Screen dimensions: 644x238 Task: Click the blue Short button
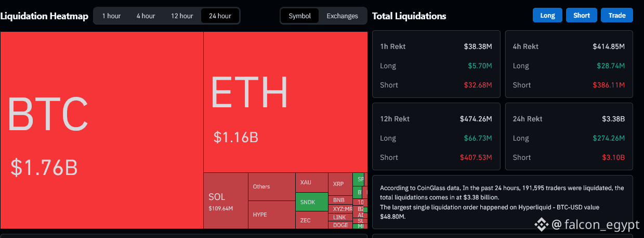582,16
